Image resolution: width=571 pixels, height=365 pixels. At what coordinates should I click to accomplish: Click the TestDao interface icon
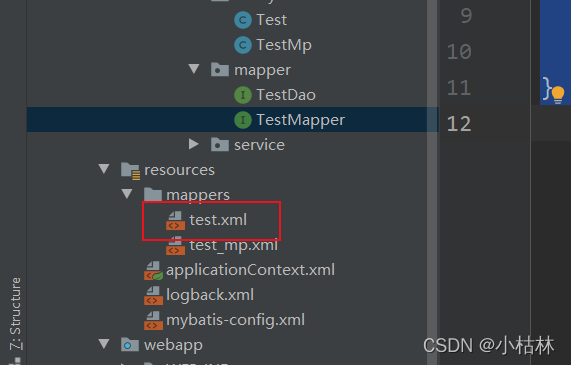pyautogui.click(x=243, y=95)
